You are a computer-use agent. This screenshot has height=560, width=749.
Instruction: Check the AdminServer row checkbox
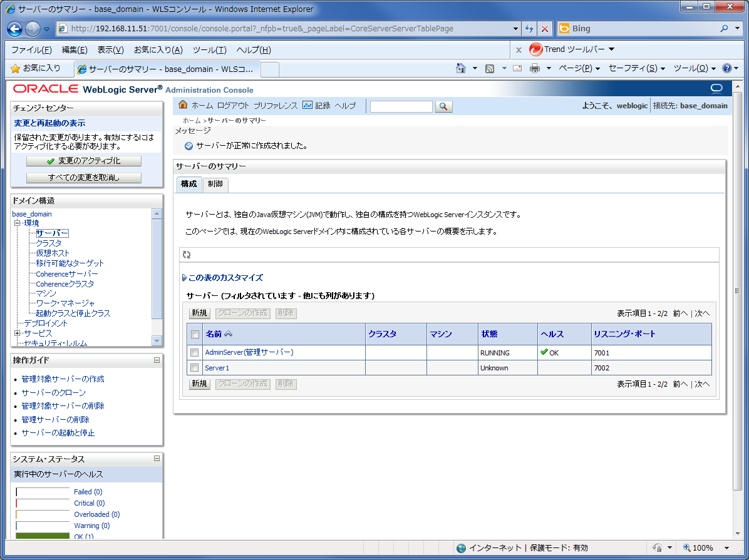coord(194,353)
